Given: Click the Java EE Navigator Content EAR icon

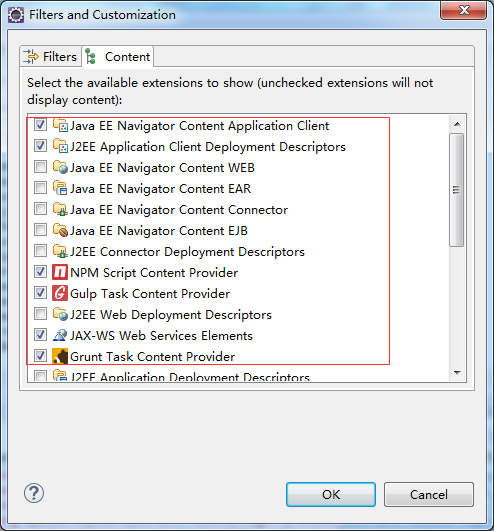Looking at the screenshot, I should [60, 189].
